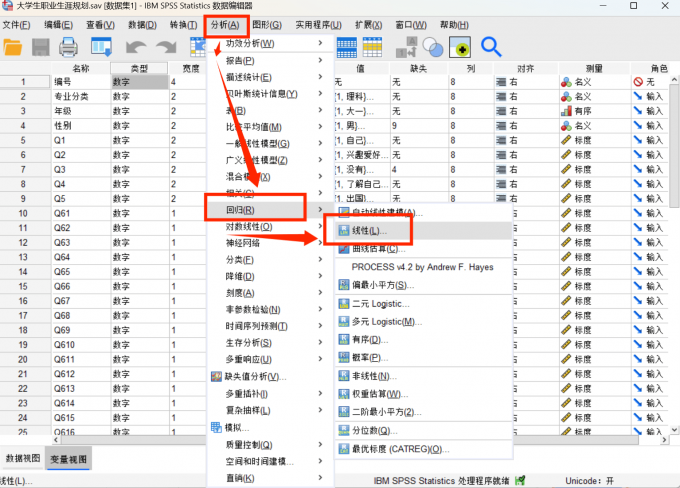
Task: Click the 性别 variable name cell
Action: pos(81,125)
